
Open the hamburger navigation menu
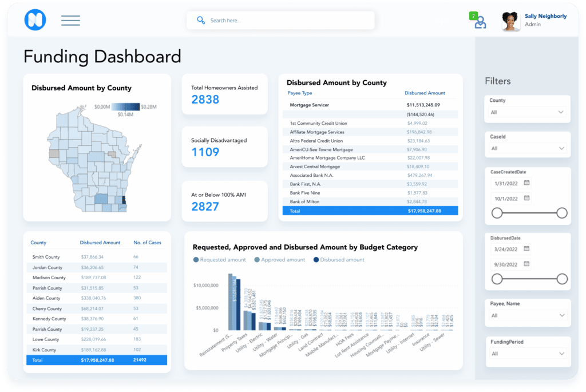tap(70, 20)
